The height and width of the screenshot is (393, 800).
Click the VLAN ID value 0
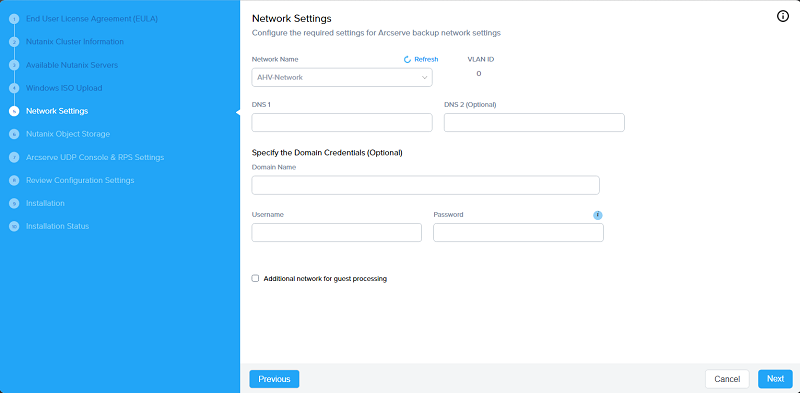click(x=479, y=73)
